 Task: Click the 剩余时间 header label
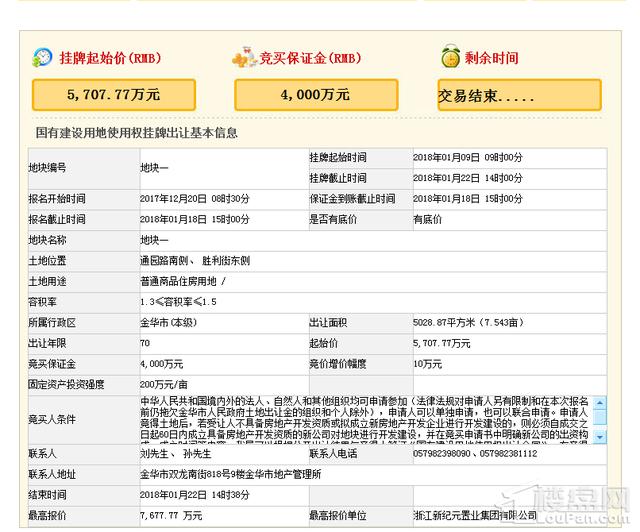(490, 58)
